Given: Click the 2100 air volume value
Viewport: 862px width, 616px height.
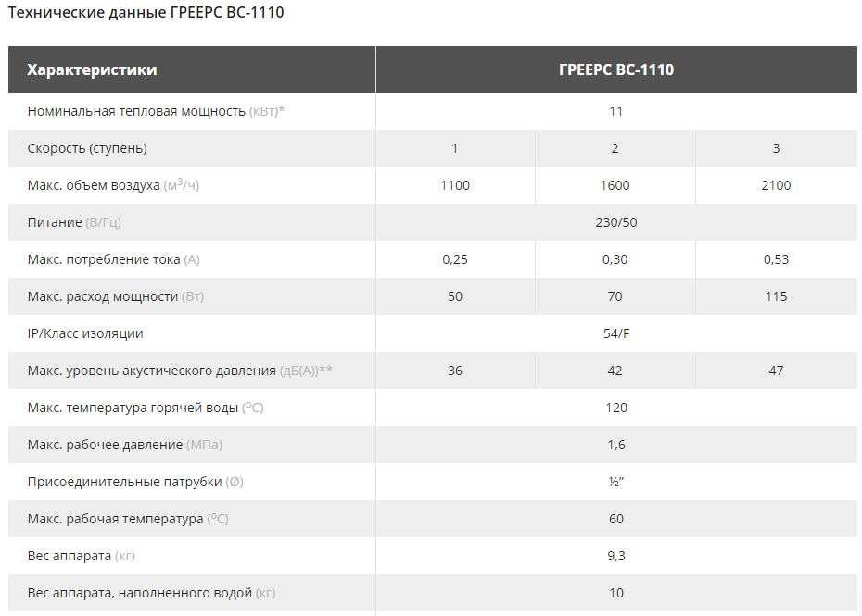Looking at the screenshot, I should (776, 185).
